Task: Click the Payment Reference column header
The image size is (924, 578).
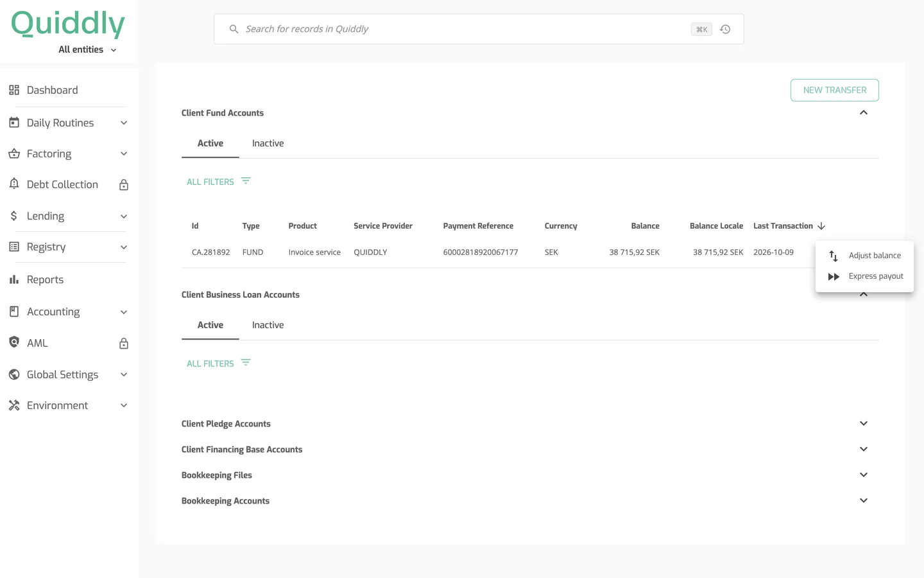Action: (478, 226)
